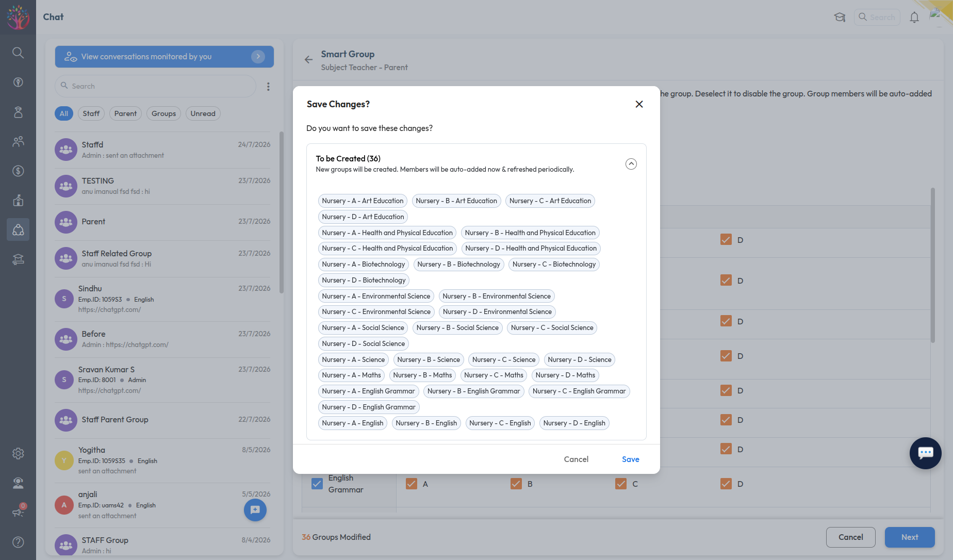The width and height of the screenshot is (953, 560).
Task: Click Save in the dialog
Action: point(631,459)
